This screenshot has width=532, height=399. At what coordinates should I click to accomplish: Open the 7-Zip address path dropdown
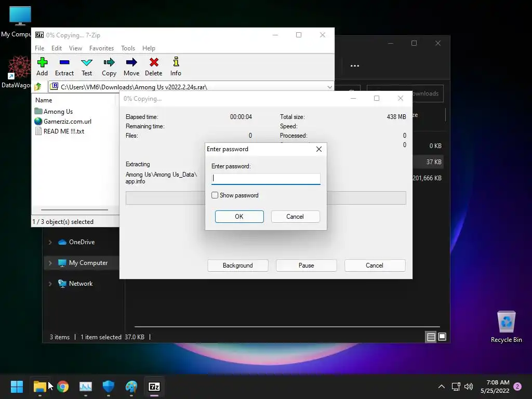[x=329, y=87]
